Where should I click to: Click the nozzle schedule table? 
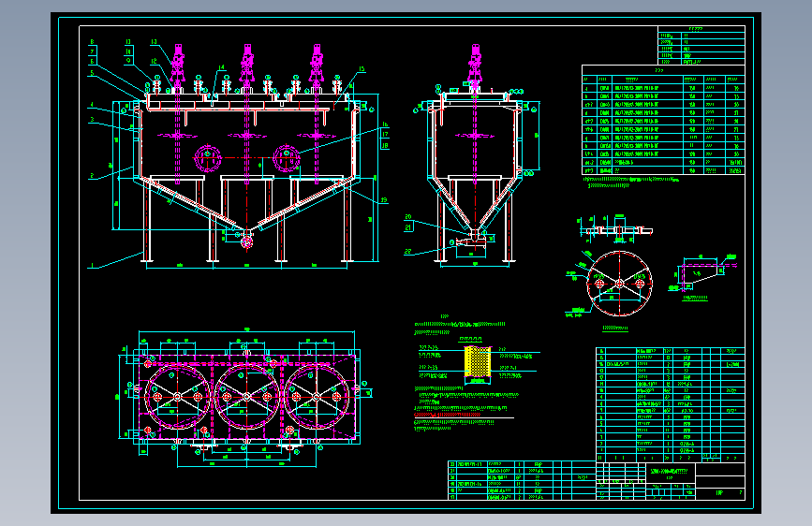(663, 120)
